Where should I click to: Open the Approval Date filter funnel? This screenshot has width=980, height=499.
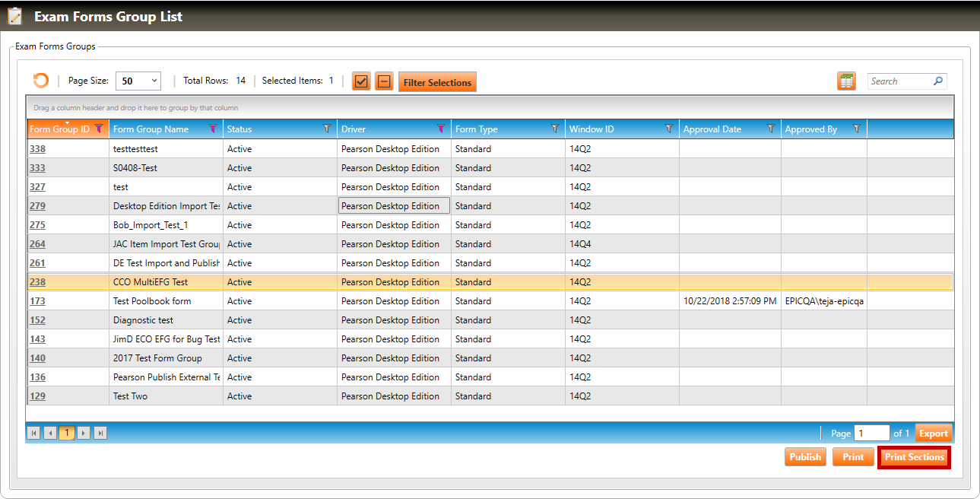click(x=771, y=129)
